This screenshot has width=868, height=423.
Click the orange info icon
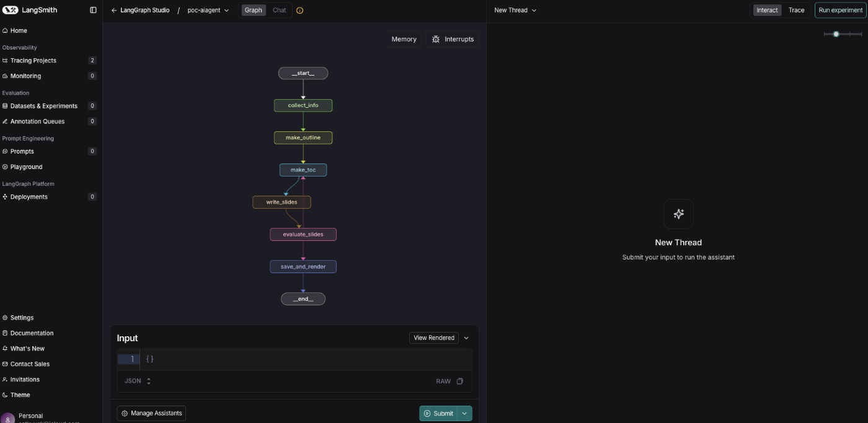(300, 11)
